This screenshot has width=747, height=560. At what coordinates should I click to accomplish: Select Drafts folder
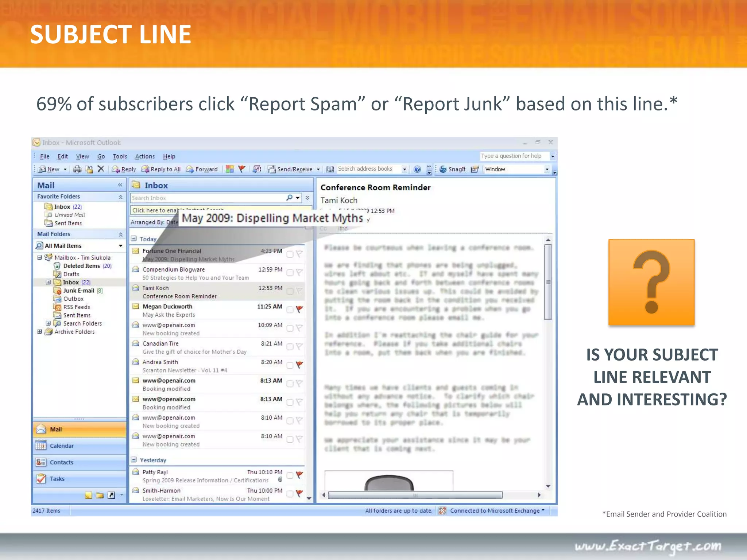click(66, 274)
